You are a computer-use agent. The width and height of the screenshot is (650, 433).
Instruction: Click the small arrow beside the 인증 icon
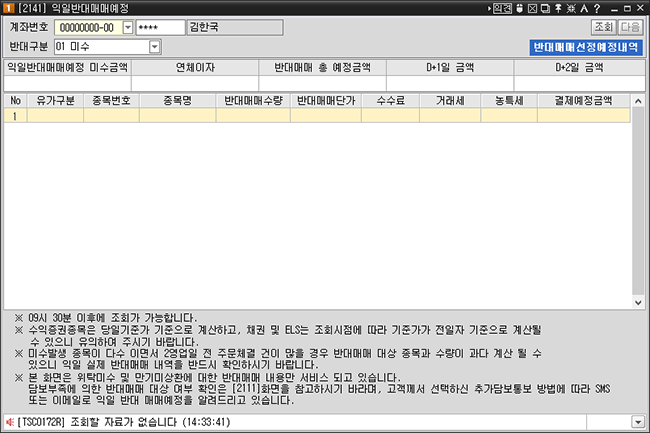pyautogui.click(x=490, y=8)
